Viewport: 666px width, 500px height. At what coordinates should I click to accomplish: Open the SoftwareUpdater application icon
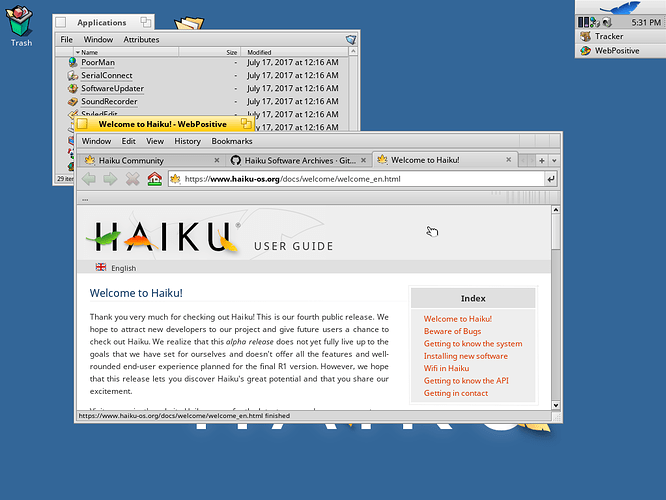(x=73, y=88)
